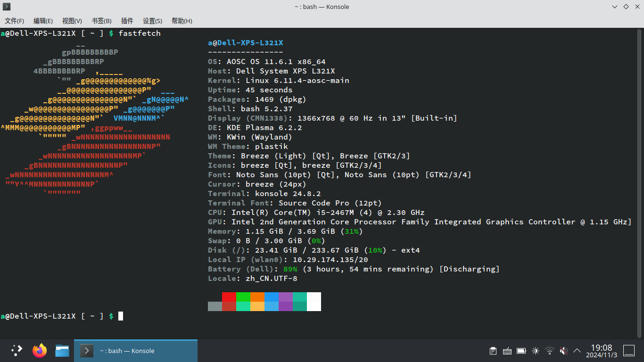Click the terminal cursor at the bottom prompt
Viewport: 644px width, 362px height.
tap(121, 316)
